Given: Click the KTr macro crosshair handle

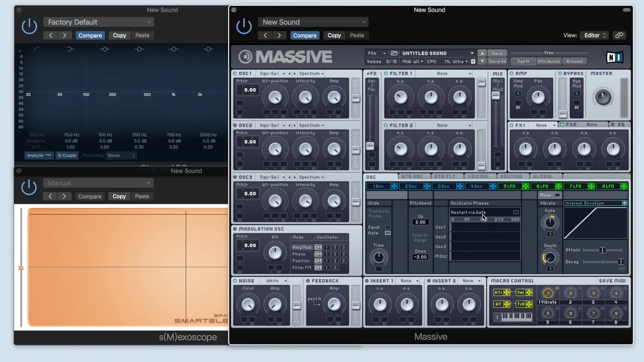Looking at the screenshot, I should pyautogui.click(x=507, y=292).
